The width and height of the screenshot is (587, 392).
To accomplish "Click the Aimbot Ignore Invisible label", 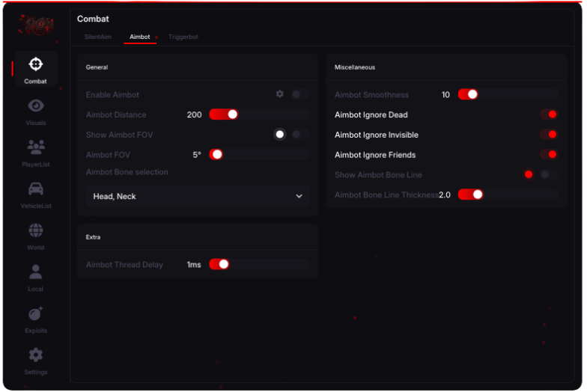I will [376, 135].
